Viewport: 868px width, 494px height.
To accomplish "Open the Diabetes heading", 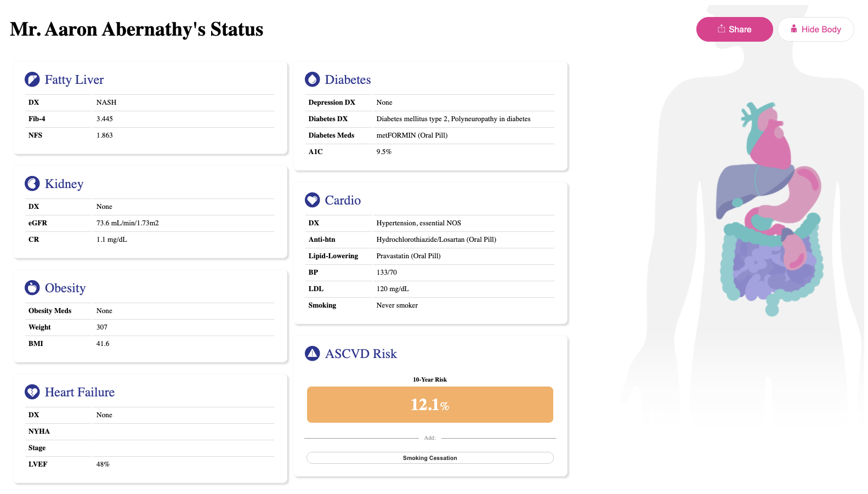I will click(x=348, y=80).
